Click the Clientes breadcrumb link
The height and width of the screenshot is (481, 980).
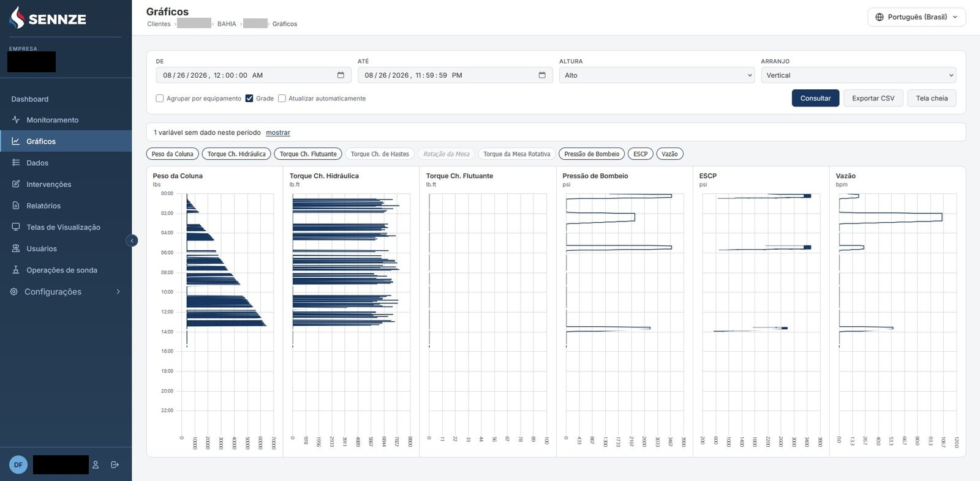tap(159, 24)
